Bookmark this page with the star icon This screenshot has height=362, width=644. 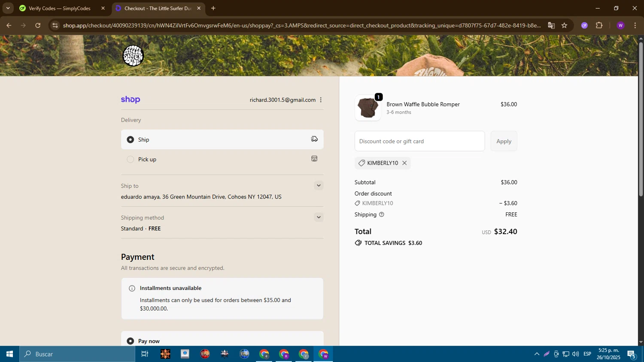point(564,25)
